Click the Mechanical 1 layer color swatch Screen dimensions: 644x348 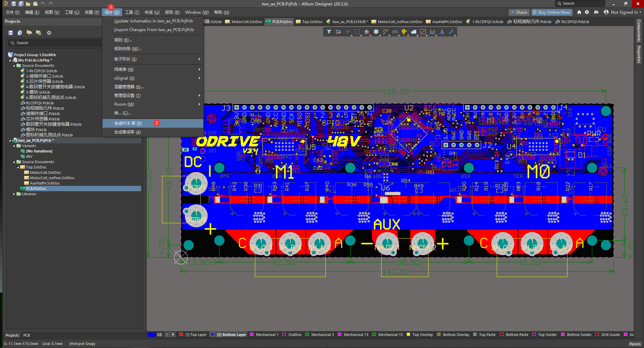coord(252,334)
